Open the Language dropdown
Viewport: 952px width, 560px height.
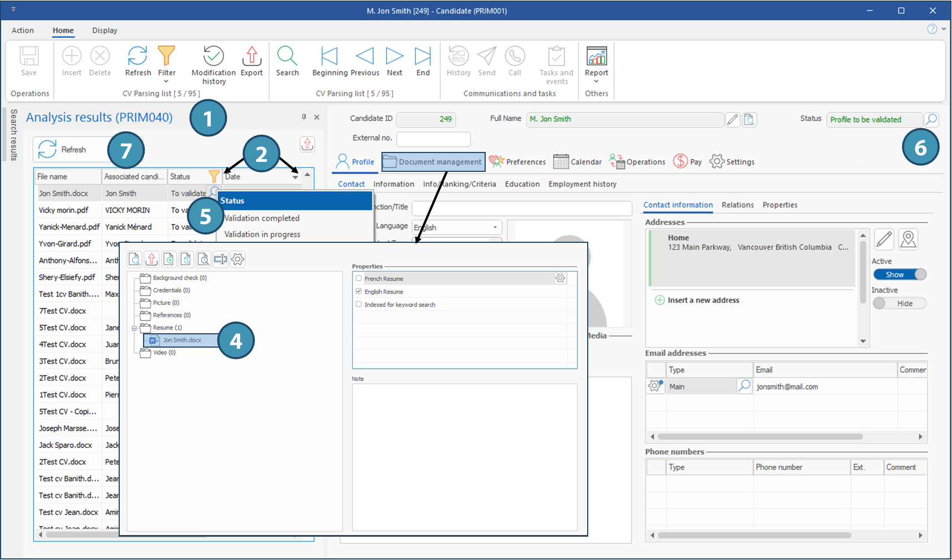pyautogui.click(x=495, y=227)
